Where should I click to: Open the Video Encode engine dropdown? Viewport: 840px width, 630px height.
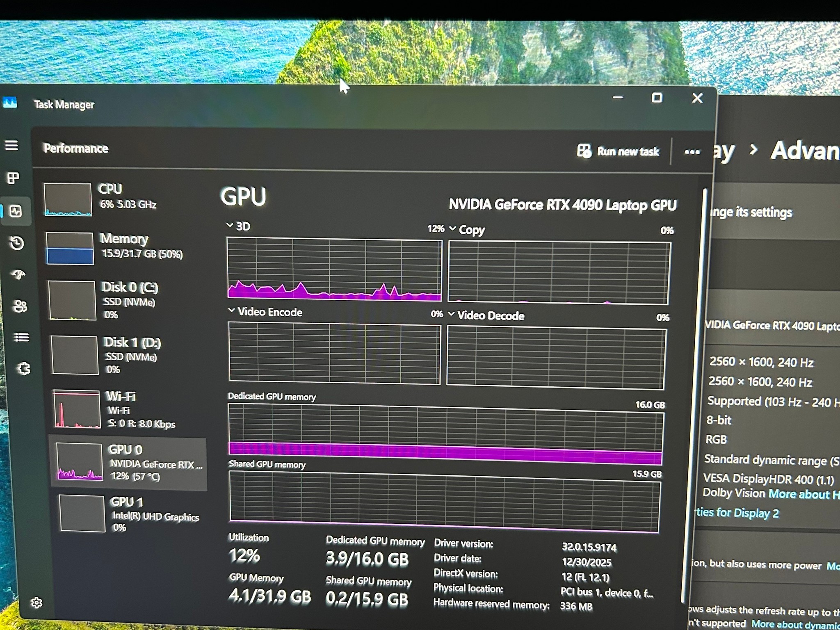click(x=265, y=312)
